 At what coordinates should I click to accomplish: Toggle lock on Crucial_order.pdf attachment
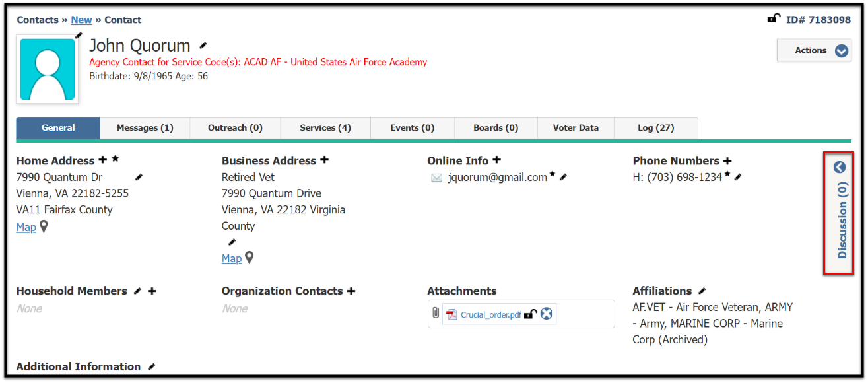click(x=530, y=314)
